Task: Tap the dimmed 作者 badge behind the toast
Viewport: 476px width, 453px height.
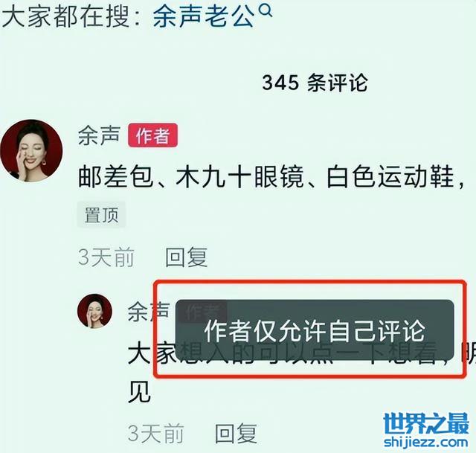Action: click(202, 312)
